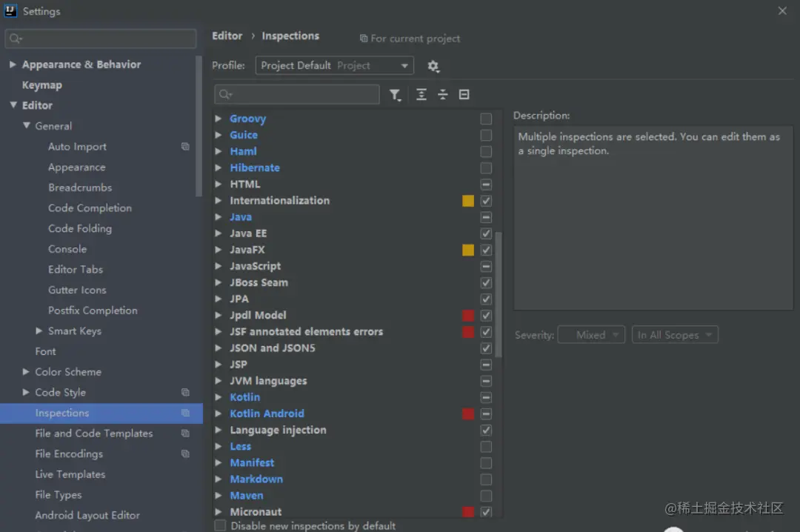Select Keymap in settings sidebar
Screen dimensions: 800x532
[x=41, y=85]
